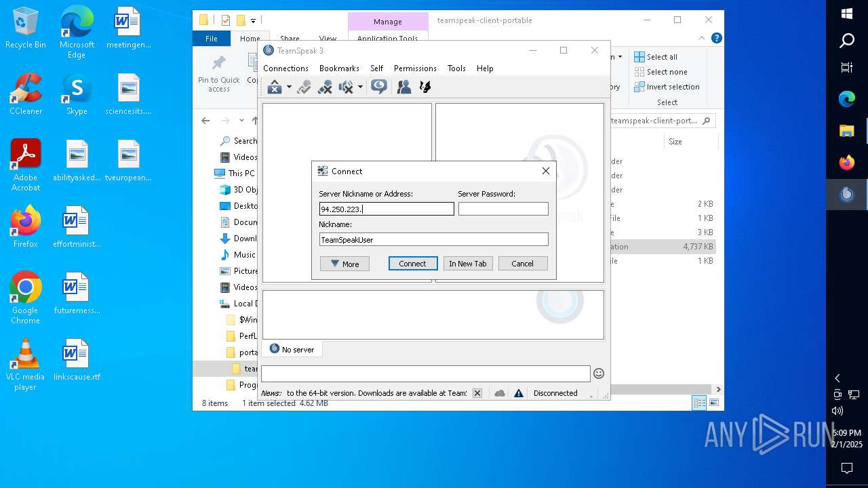Expand the More options button

pos(344,264)
